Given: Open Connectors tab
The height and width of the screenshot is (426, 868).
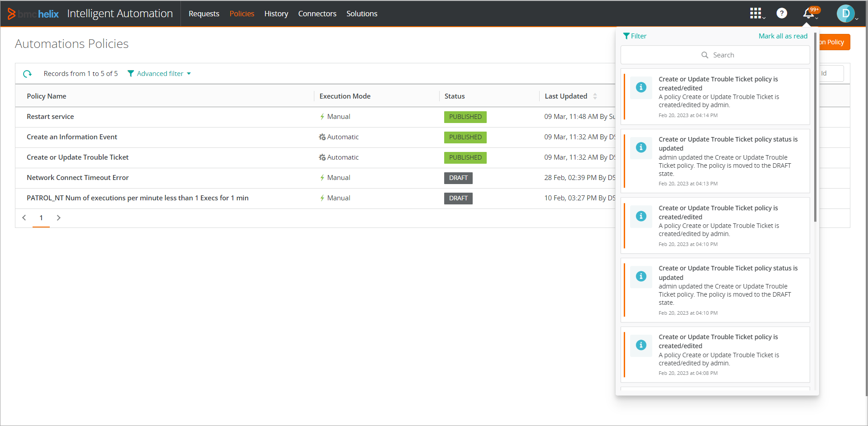Looking at the screenshot, I should [317, 14].
